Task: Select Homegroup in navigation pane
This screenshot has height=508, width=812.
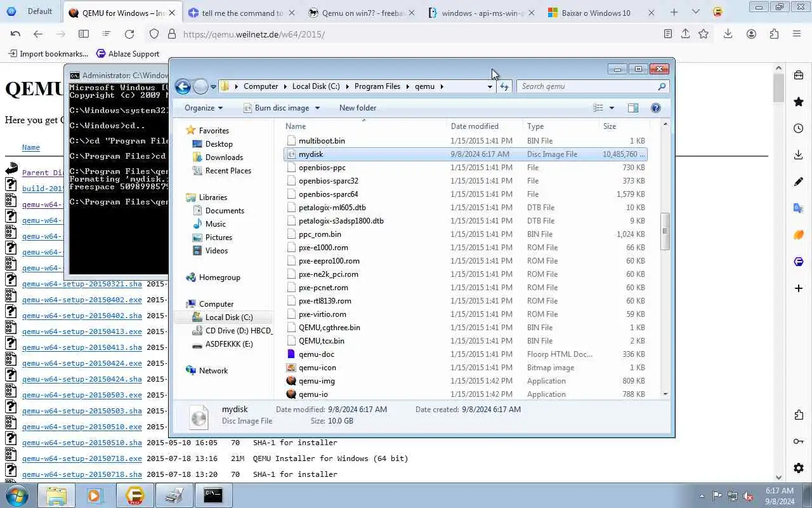Action: (219, 277)
